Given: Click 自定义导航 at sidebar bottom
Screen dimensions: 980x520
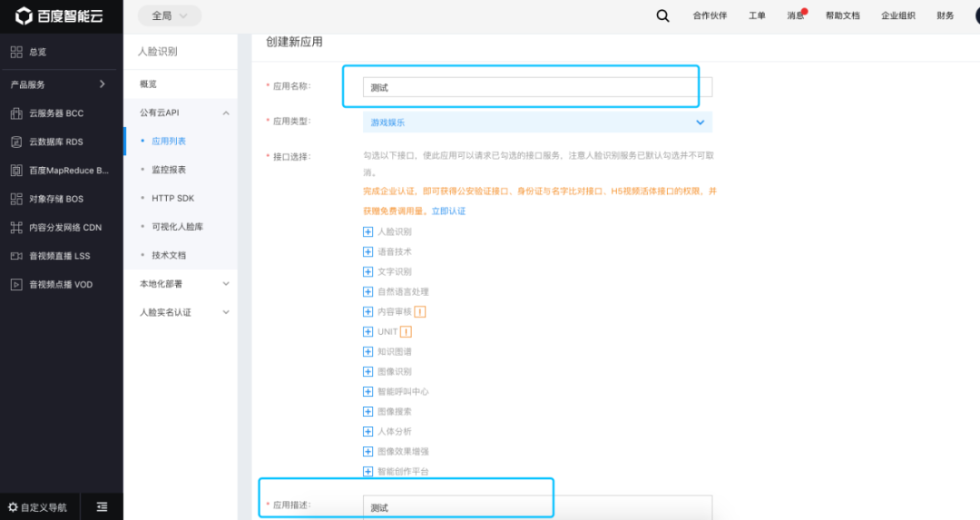Looking at the screenshot, I should click(x=44, y=507).
